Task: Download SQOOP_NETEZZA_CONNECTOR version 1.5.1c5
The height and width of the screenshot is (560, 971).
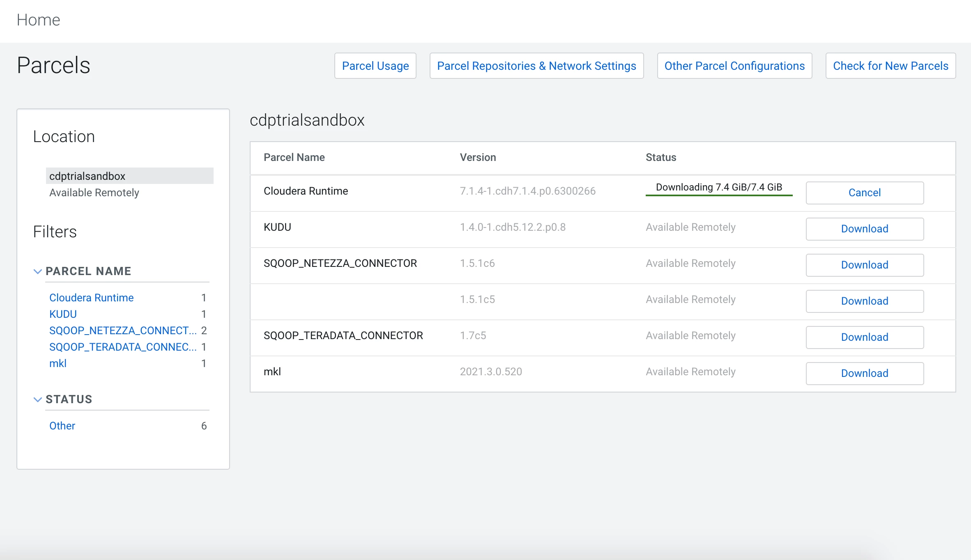Action: tap(865, 301)
